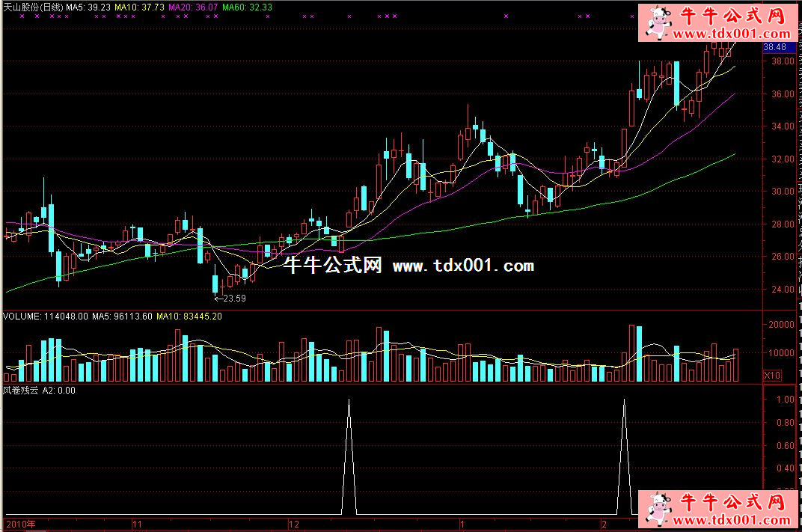Screen dimensions: 802x532
Task: Select month 11 on the time axis
Action: click(x=136, y=524)
